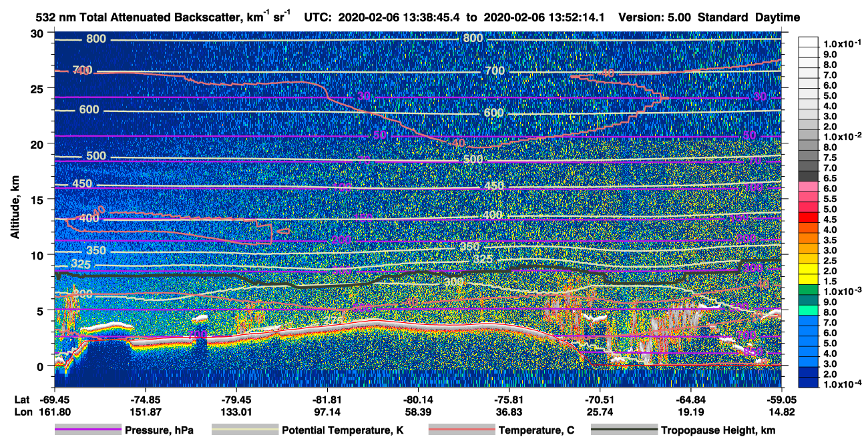Click the latitude value -80.14
The height and width of the screenshot is (445, 868).
(x=418, y=400)
